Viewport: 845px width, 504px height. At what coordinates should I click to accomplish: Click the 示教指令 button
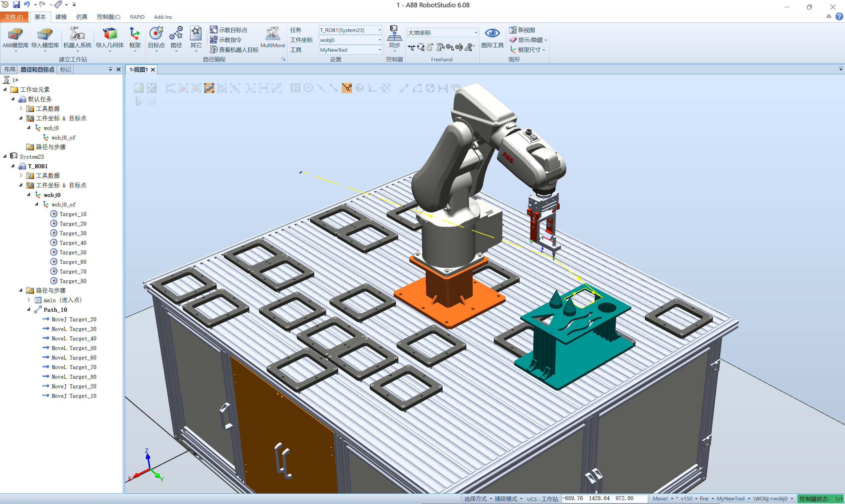pyautogui.click(x=226, y=40)
